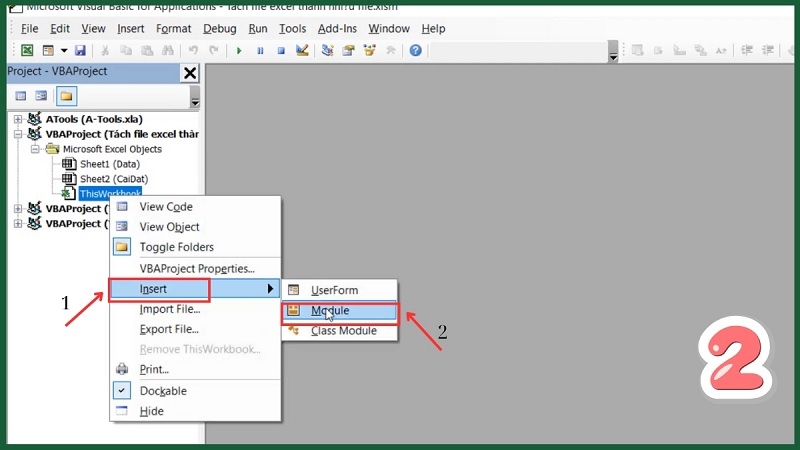Open the File menu in the menu bar

[30, 29]
